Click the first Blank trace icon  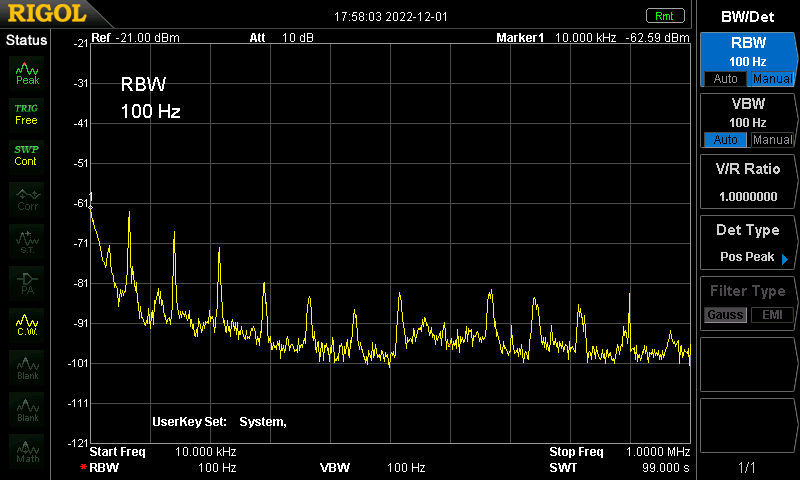click(28, 368)
